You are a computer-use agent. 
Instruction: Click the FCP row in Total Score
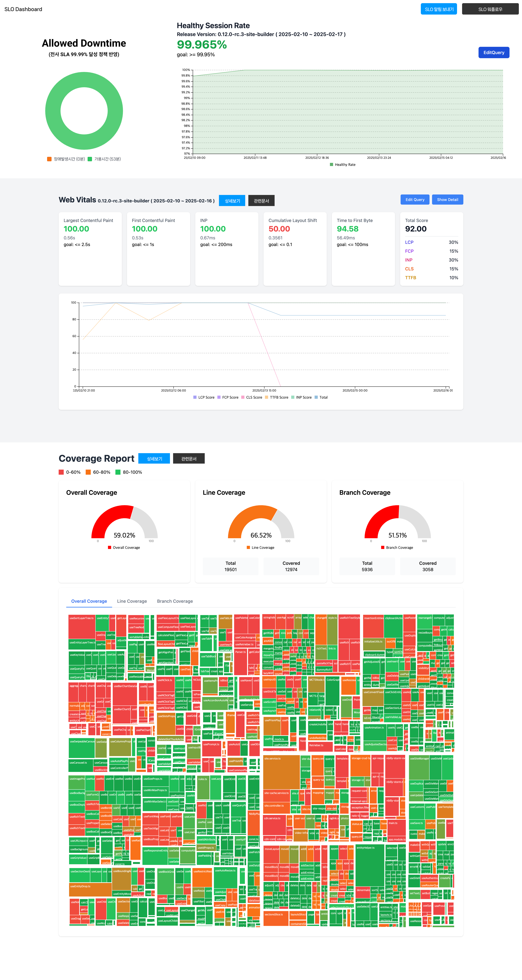click(431, 251)
